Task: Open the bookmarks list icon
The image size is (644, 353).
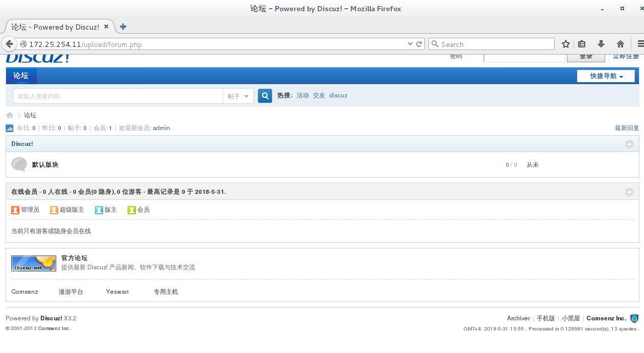Action: tap(582, 44)
